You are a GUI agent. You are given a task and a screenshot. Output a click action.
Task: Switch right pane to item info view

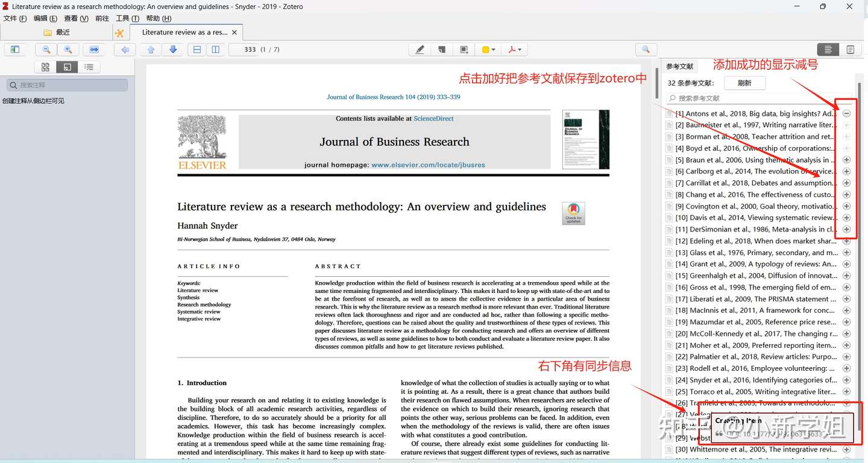[x=828, y=49]
